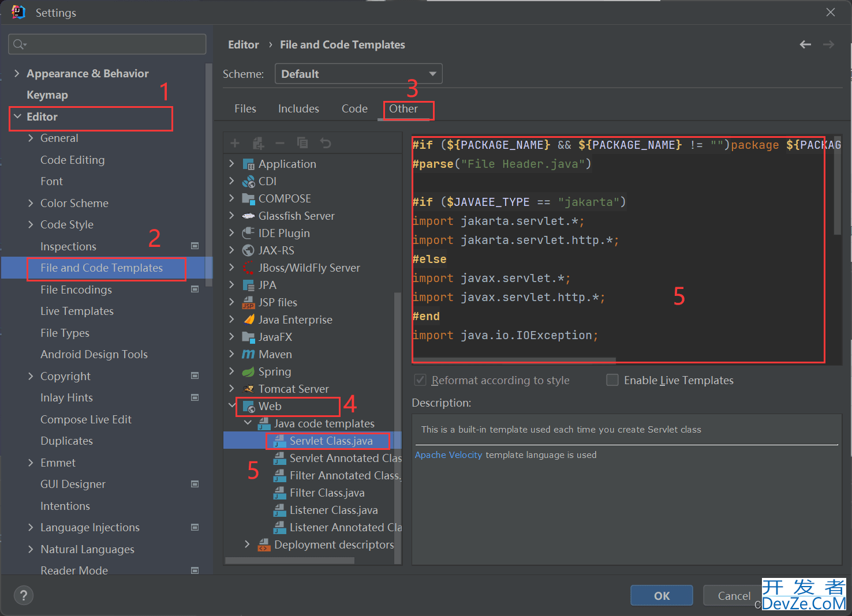Open the Keymap settings page
This screenshot has height=616, width=852.
coord(47,95)
